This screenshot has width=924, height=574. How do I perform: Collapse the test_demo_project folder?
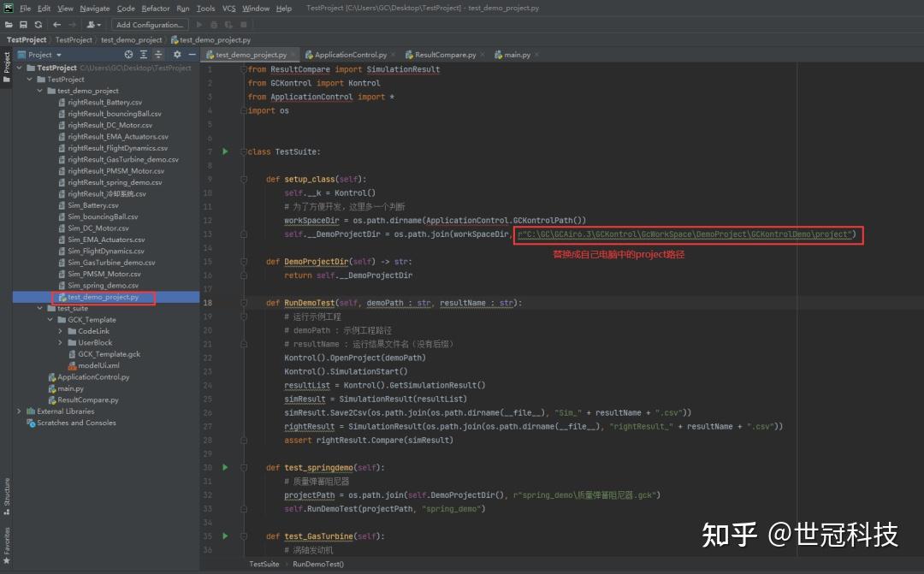click(x=38, y=91)
